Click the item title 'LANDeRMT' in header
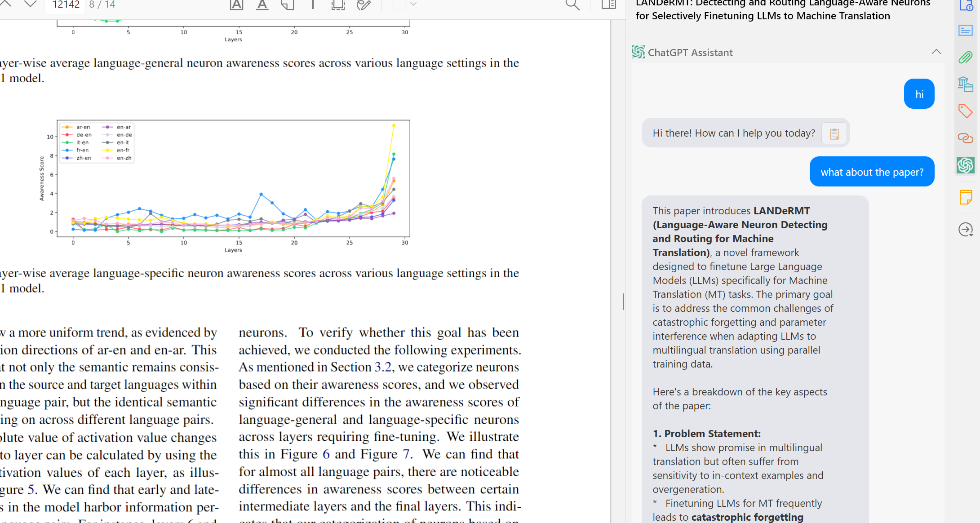This screenshot has width=980, height=523. (x=783, y=10)
